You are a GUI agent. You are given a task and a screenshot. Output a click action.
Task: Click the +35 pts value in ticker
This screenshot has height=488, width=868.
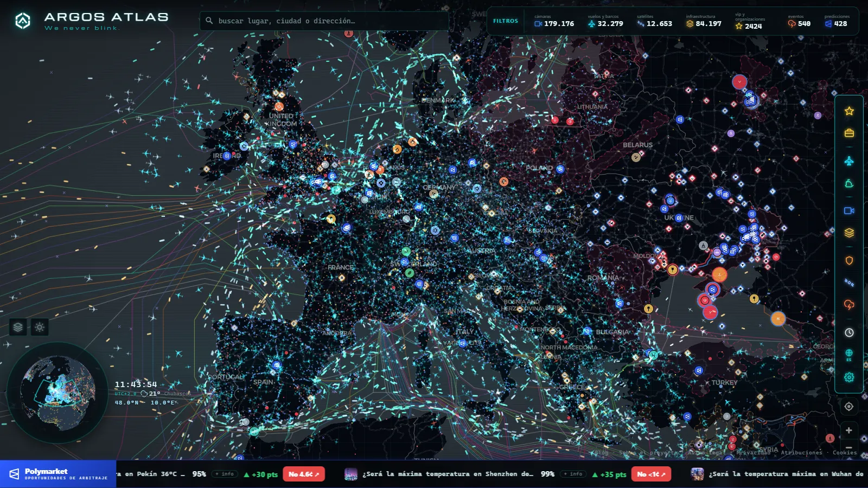tap(609, 474)
